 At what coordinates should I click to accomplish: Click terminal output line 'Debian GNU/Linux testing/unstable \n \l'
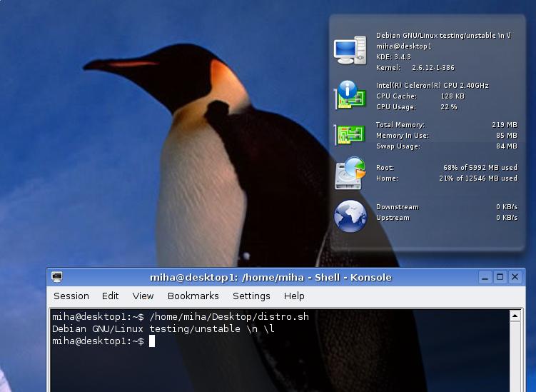tap(163, 329)
